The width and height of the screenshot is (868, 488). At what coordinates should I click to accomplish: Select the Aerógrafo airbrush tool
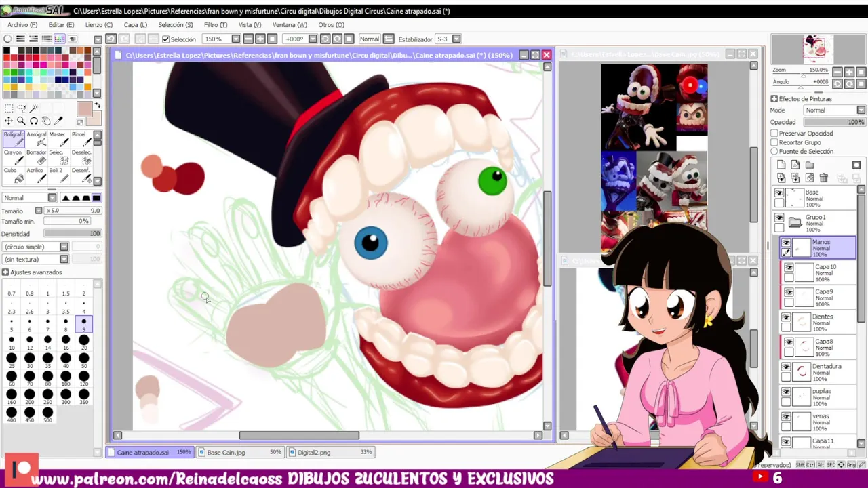tap(36, 138)
